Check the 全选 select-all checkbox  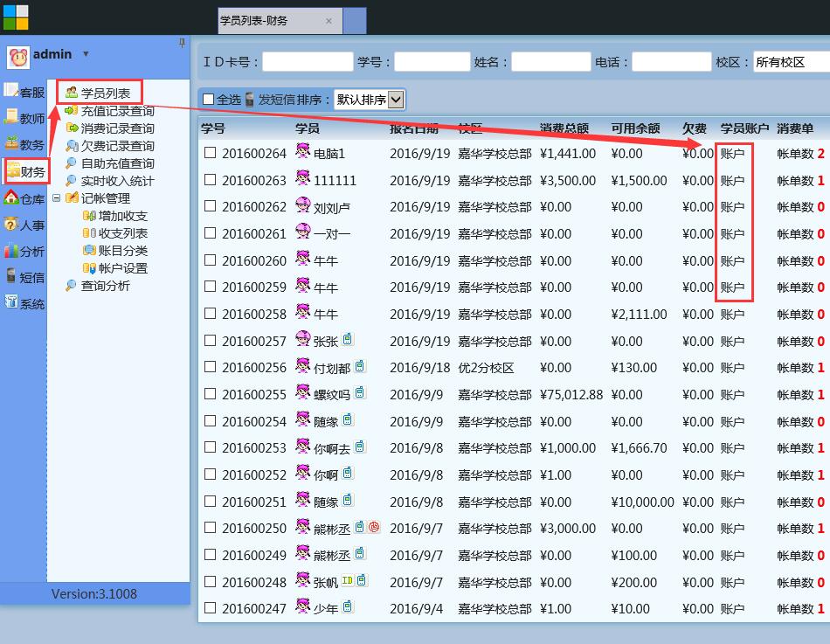[208, 100]
